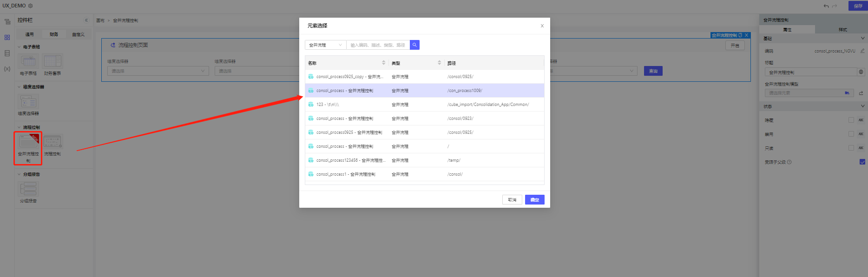
Task: Click the 确定 button to confirm selection
Action: coord(534,200)
